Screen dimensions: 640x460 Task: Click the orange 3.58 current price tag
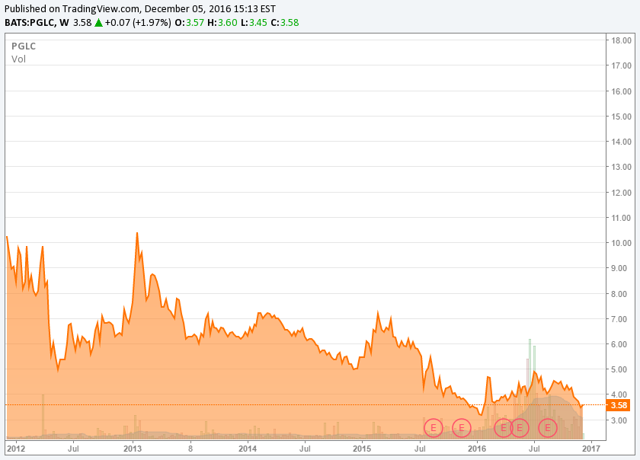coord(618,405)
